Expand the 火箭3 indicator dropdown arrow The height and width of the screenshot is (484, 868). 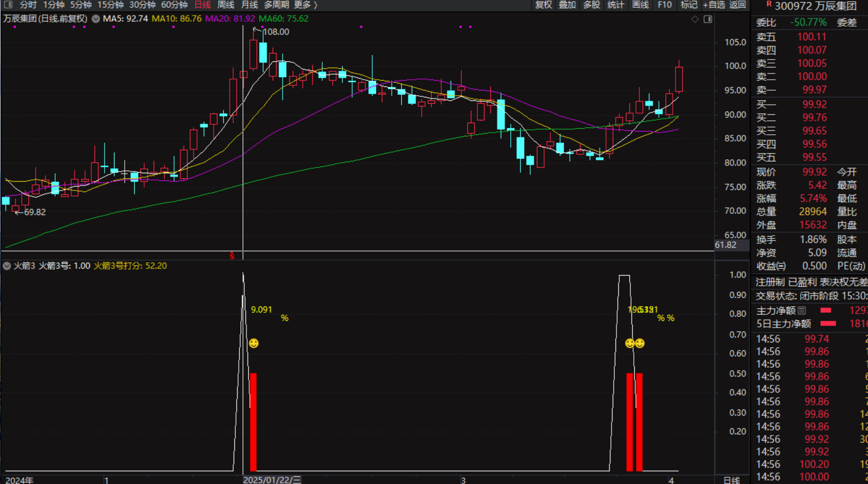(x=7, y=266)
